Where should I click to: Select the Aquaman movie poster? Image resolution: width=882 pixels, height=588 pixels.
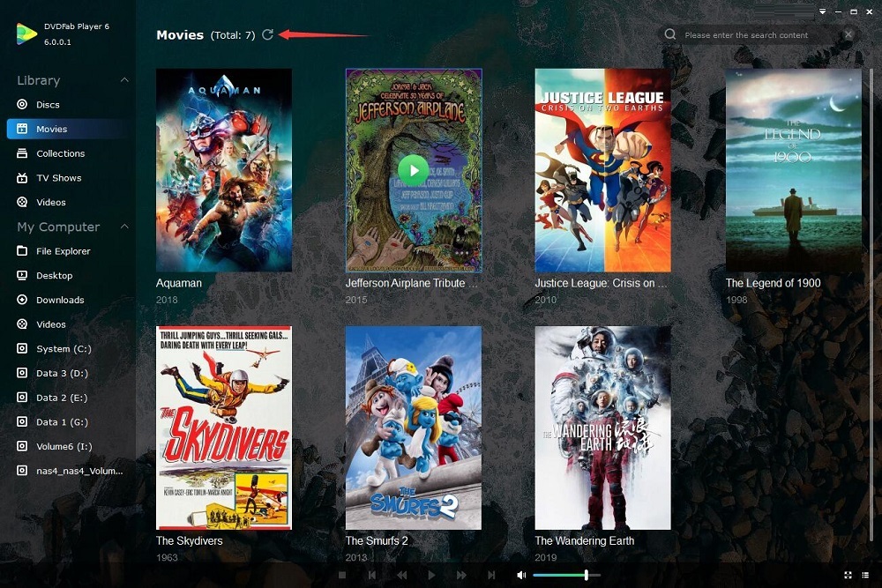tap(224, 170)
